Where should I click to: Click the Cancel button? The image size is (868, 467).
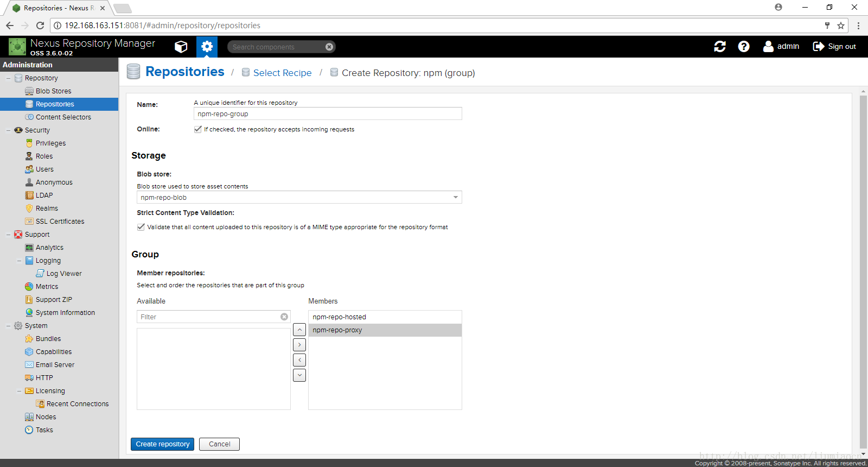219,444
